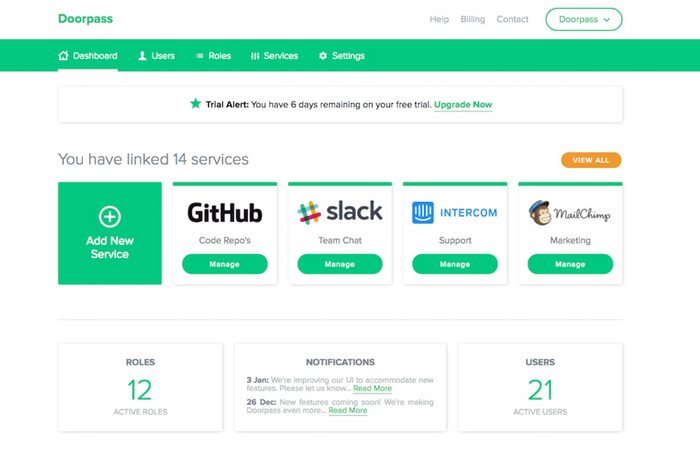The height and width of the screenshot is (467, 700).
Task: Select the 21 Active Users card
Action: (540, 387)
